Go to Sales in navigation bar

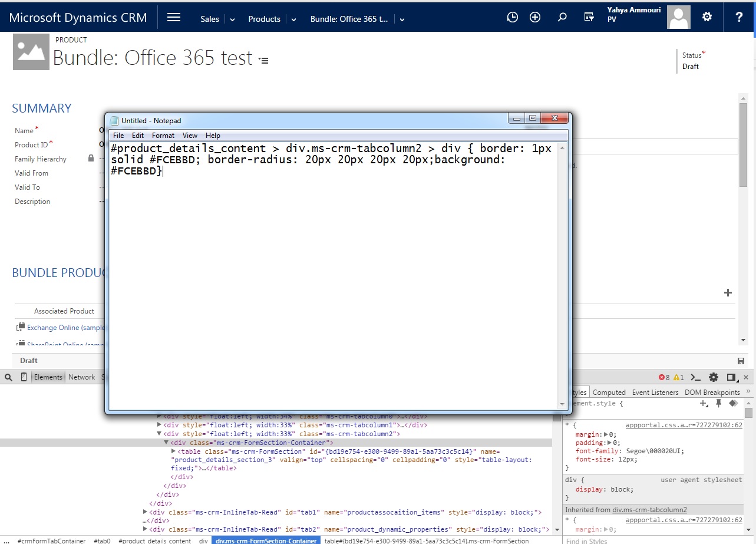tap(210, 19)
